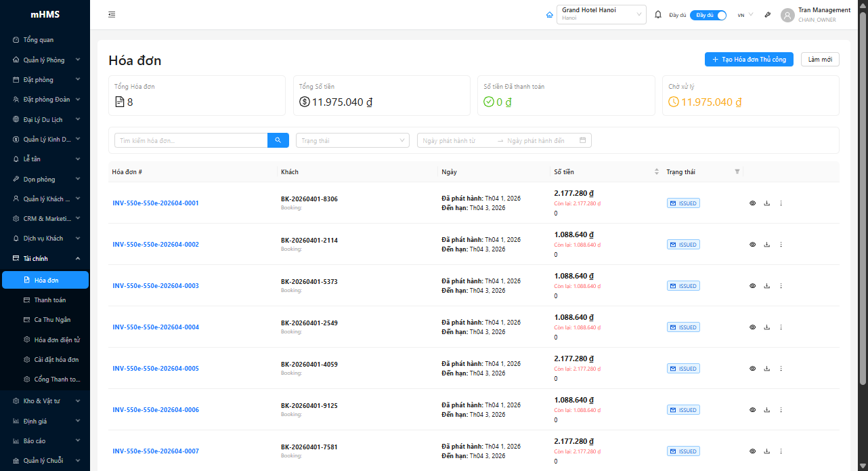Click the status column filter icon
The width and height of the screenshot is (868, 471).
737,172
